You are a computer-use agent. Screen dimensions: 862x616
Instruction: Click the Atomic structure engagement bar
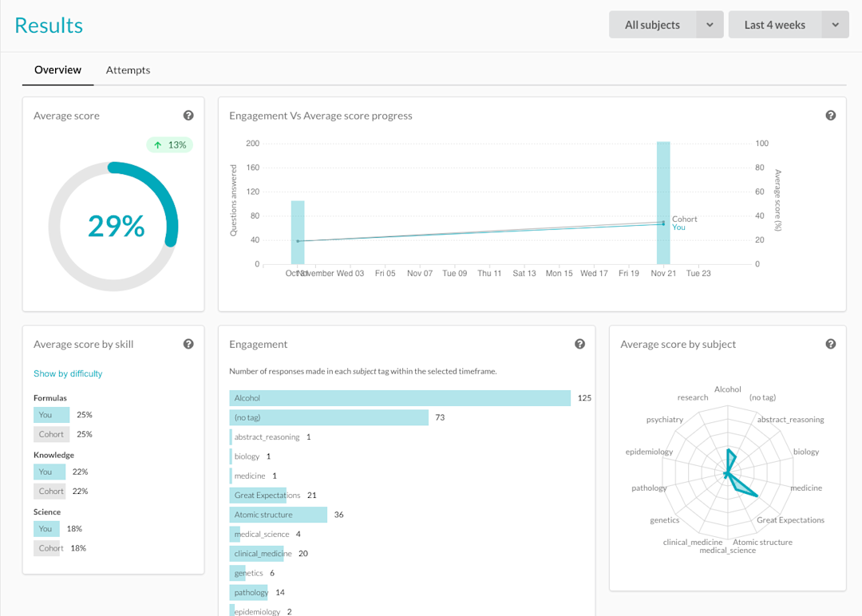pos(278,514)
